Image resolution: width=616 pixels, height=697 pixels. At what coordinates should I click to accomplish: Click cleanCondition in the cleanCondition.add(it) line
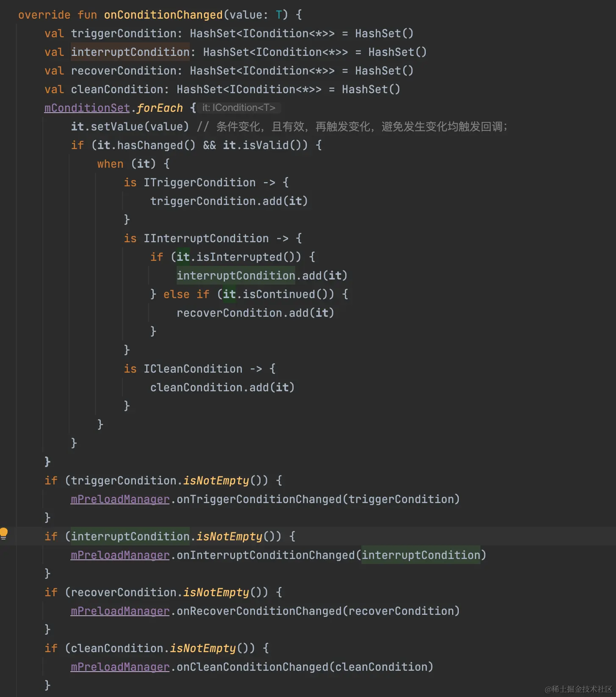tap(196, 387)
